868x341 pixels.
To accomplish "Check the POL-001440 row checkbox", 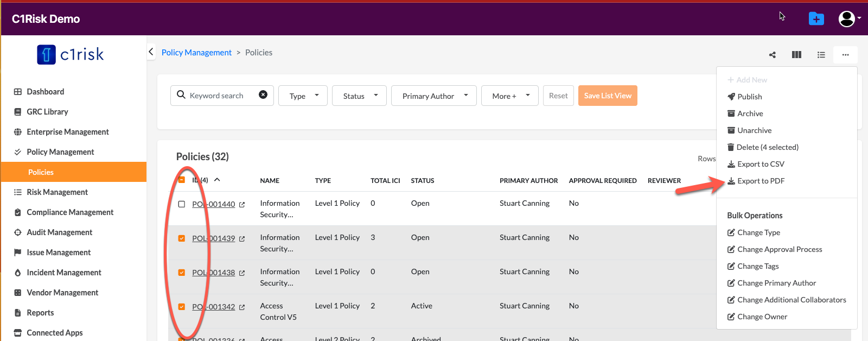I will (182, 204).
